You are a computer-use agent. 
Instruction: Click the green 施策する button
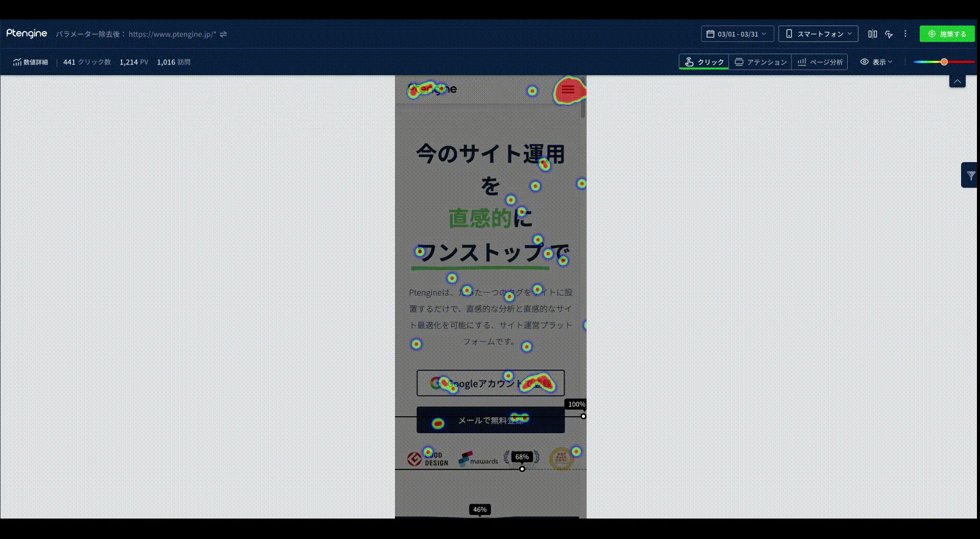pos(947,34)
